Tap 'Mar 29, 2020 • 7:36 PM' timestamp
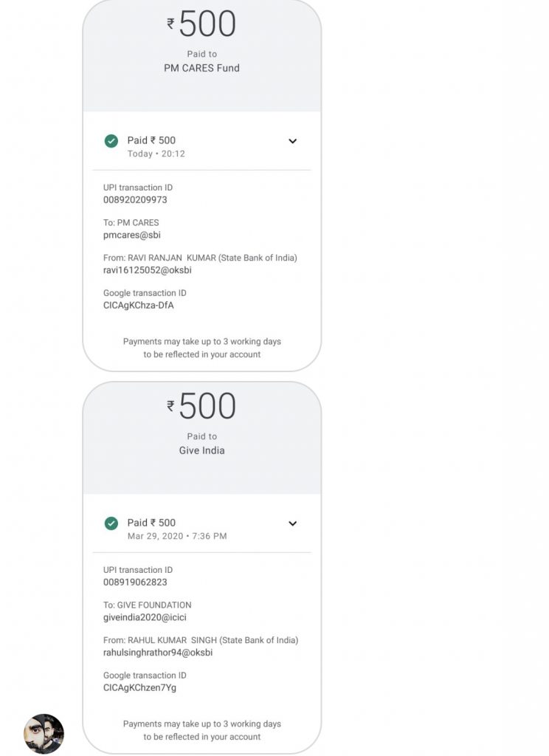549x756 pixels. [177, 536]
